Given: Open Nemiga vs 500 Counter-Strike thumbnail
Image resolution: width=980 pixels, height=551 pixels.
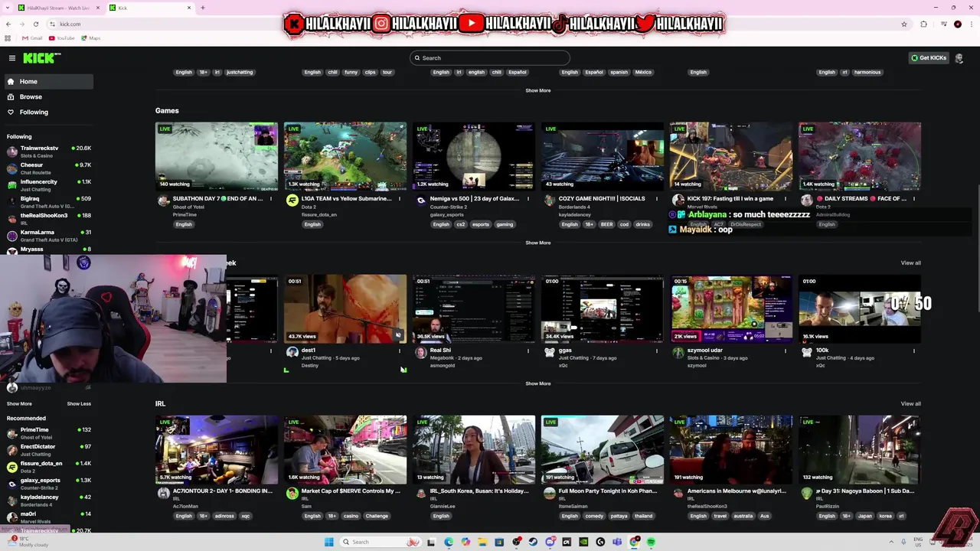Looking at the screenshot, I should (474, 156).
